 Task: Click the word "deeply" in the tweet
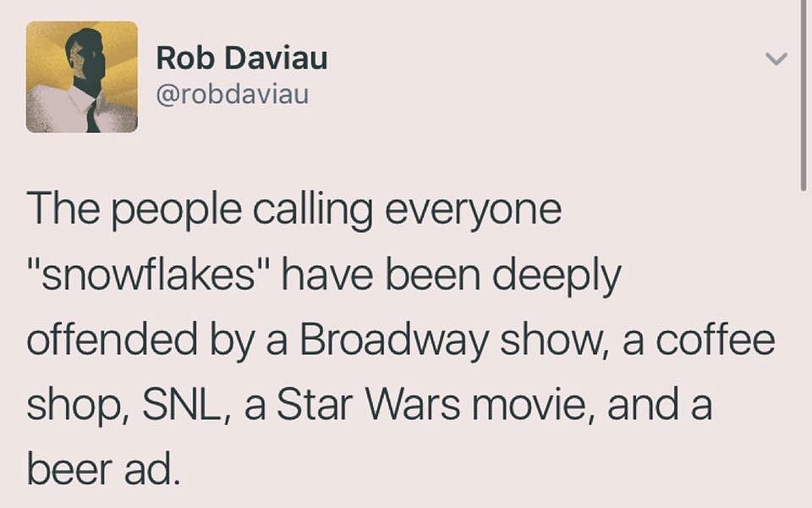pos(557,278)
